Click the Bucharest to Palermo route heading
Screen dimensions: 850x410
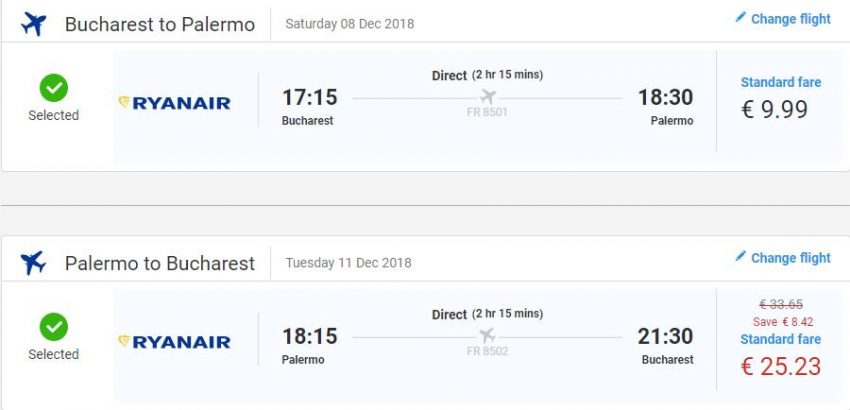tap(160, 24)
